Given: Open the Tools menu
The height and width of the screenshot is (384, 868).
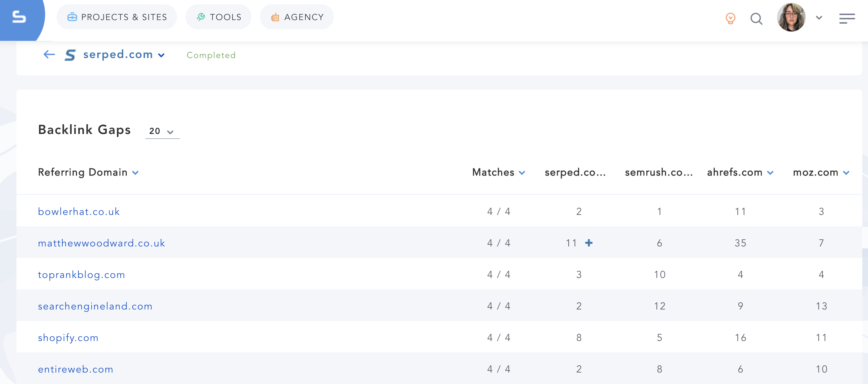Looking at the screenshot, I should [218, 17].
